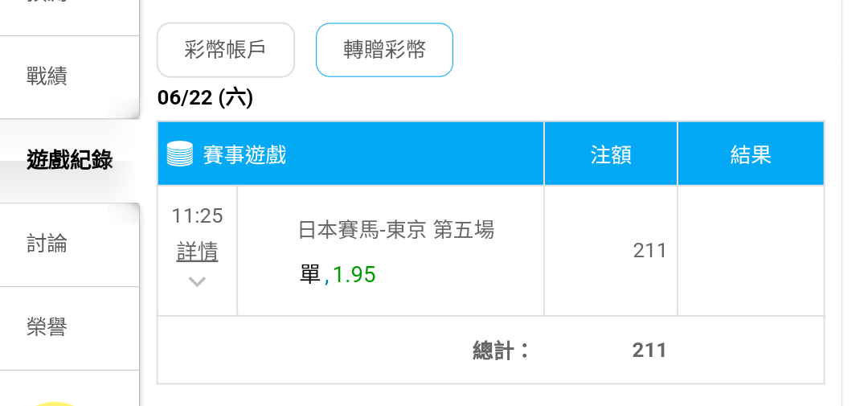Switch to the 戰績 sidebar tab

tap(47, 76)
